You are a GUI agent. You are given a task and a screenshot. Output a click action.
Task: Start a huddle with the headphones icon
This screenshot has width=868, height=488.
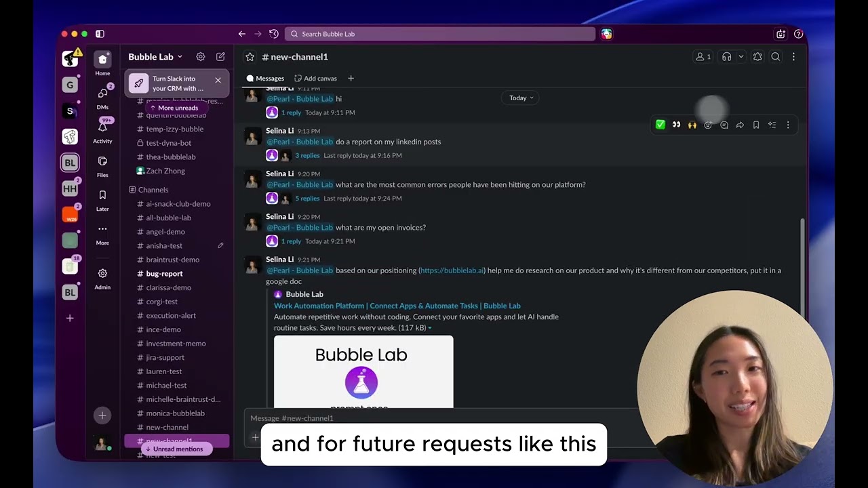726,57
